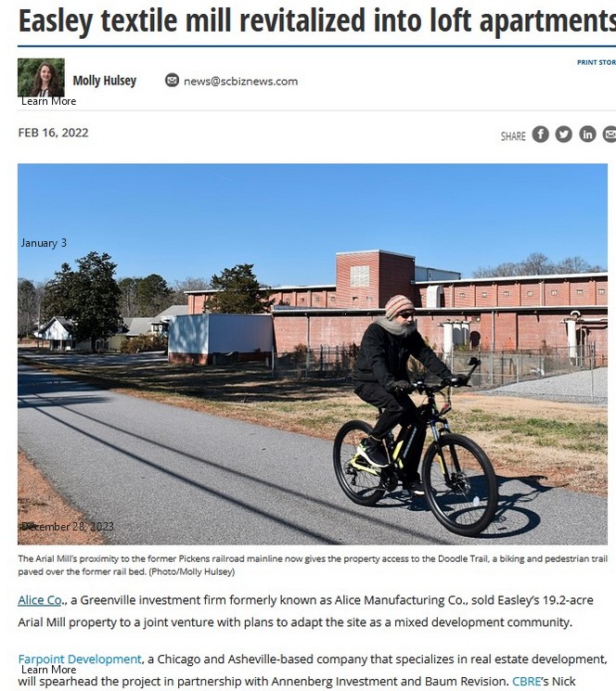Click the January 3 overlay text
616x691 pixels.
[x=44, y=243]
